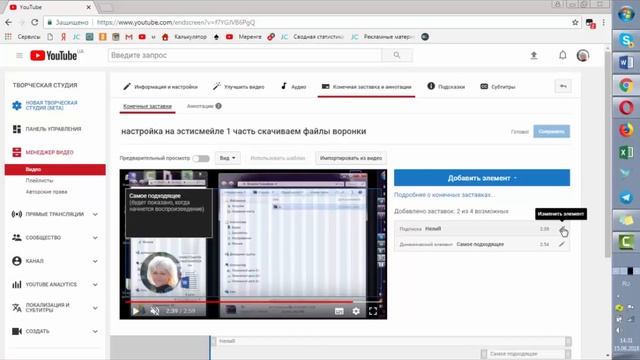Click the upload video arrow icon
The height and width of the screenshot is (360, 640).
pos(533,56)
